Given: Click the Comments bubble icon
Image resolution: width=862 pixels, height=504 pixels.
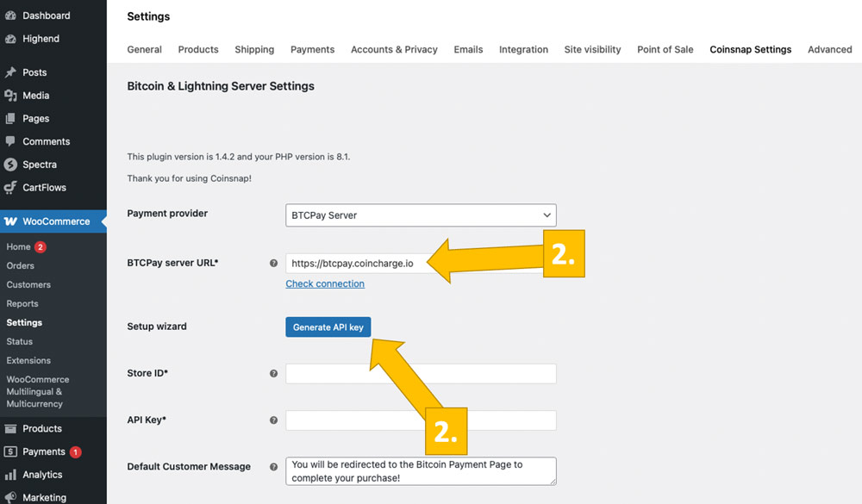Looking at the screenshot, I should click(10, 141).
